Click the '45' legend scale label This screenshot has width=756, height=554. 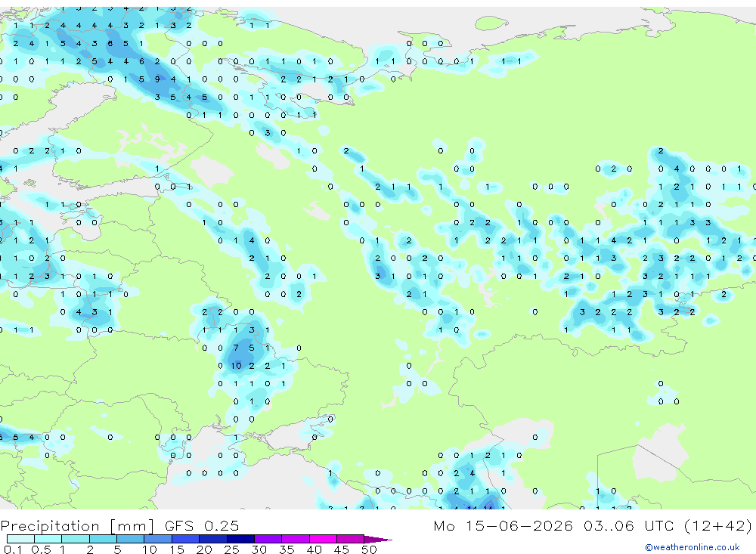[x=342, y=549]
